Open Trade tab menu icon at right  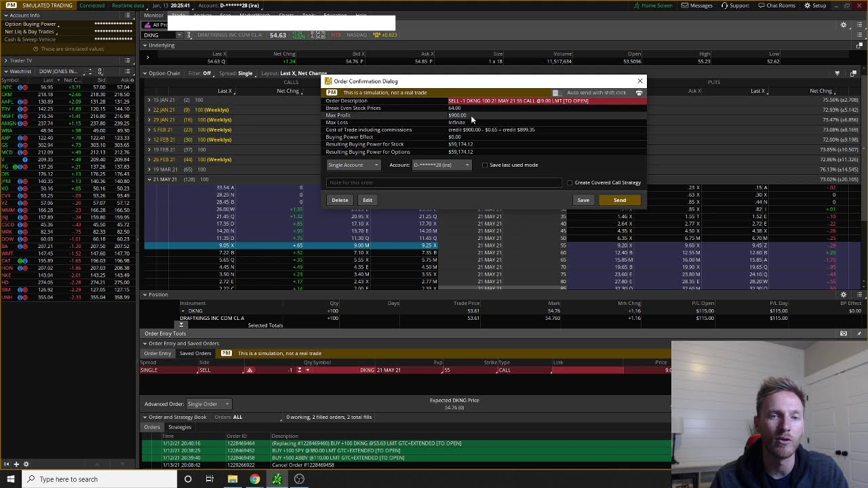coord(860,25)
